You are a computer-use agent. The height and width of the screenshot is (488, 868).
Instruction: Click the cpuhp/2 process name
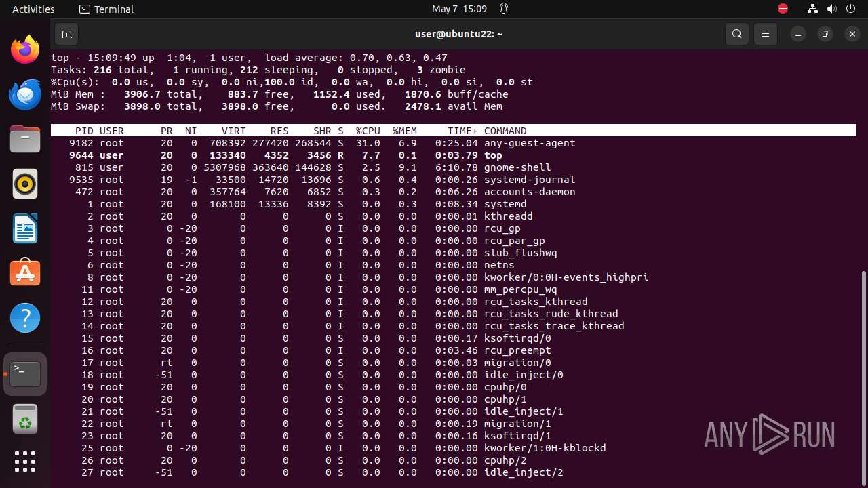[505, 460]
